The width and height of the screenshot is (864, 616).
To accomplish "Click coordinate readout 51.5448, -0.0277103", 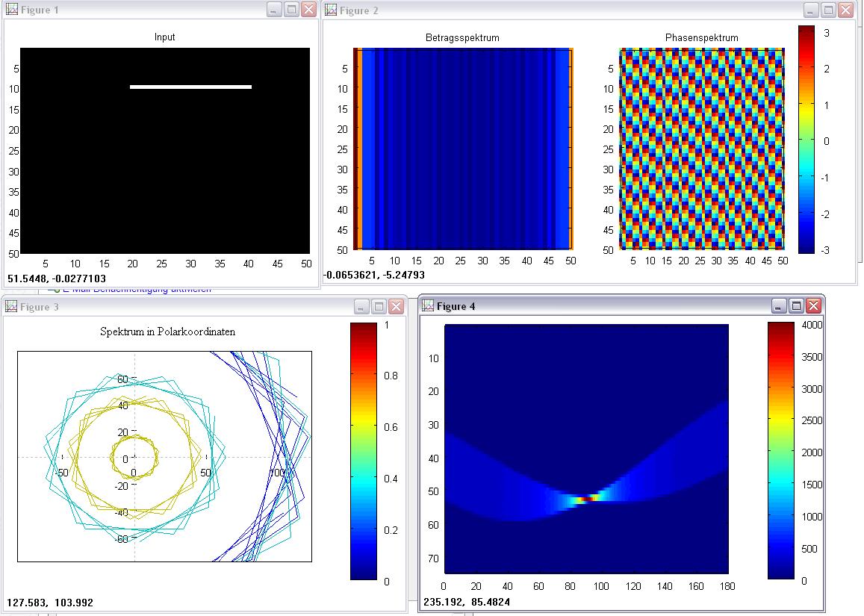I will [x=57, y=279].
